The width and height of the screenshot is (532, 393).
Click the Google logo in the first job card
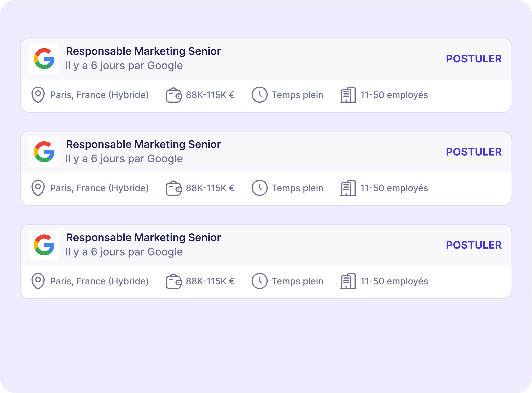pos(44,59)
